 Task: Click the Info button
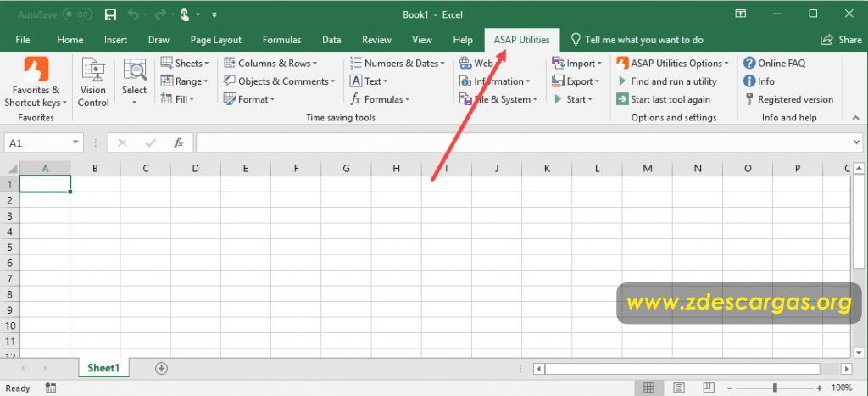pos(759,81)
